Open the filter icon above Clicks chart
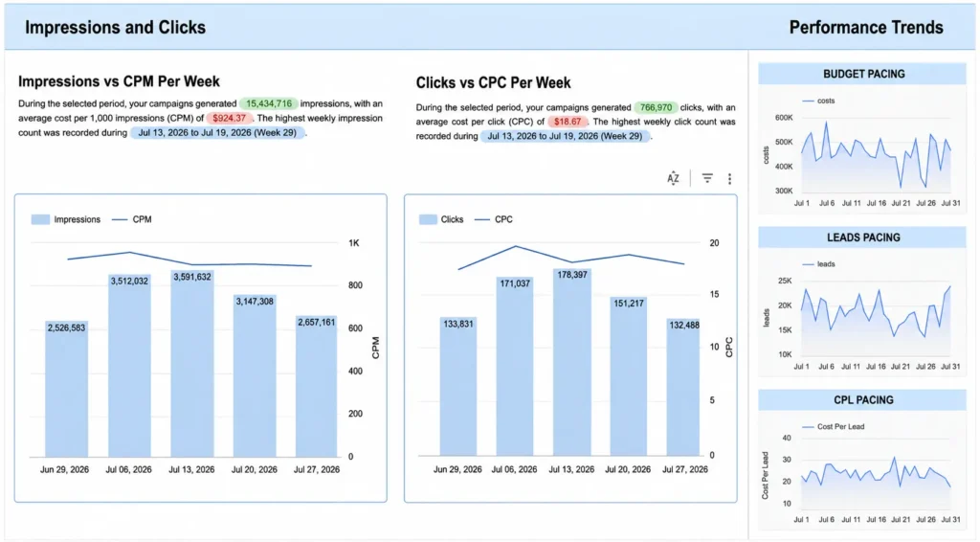980x542 pixels. coord(707,179)
